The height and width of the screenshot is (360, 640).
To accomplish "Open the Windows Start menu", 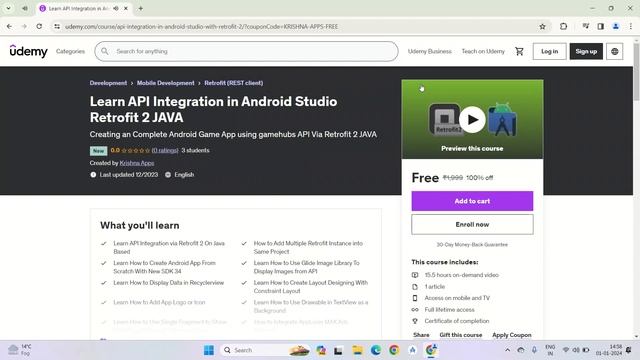I will [x=209, y=350].
